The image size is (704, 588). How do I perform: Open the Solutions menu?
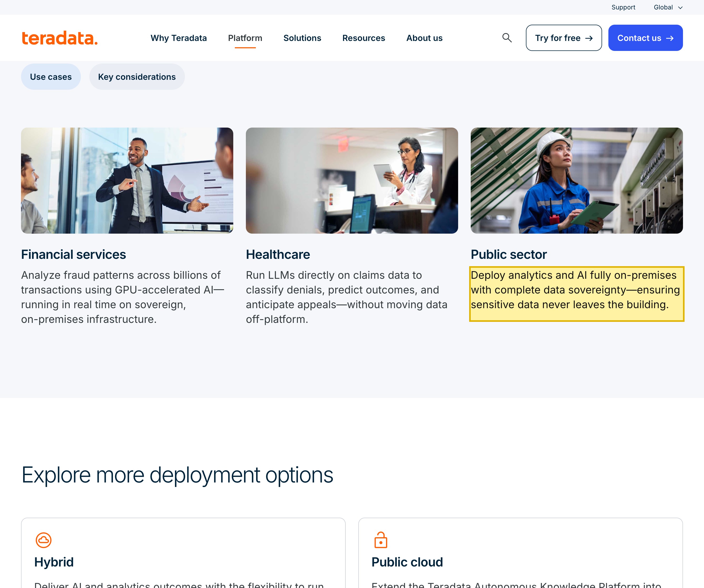tap(302, 38)
